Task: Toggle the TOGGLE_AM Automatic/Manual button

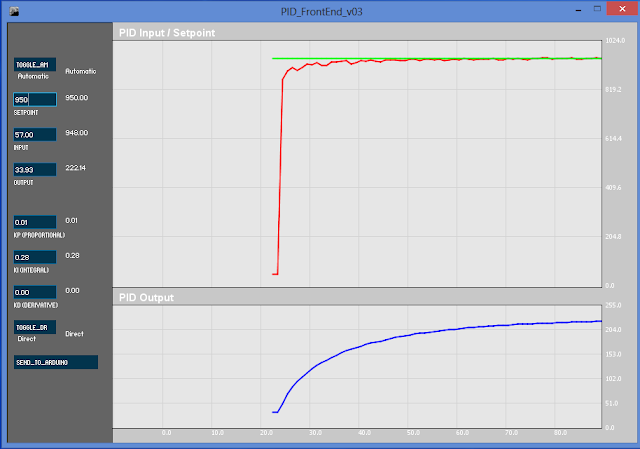Action: coord(35,64)
